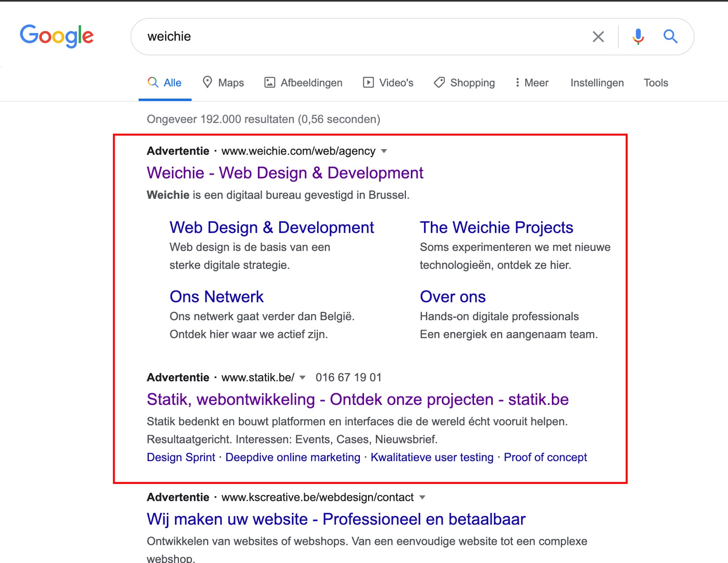
Task: Click the Google logo
Action: click(x=57, y=36)
